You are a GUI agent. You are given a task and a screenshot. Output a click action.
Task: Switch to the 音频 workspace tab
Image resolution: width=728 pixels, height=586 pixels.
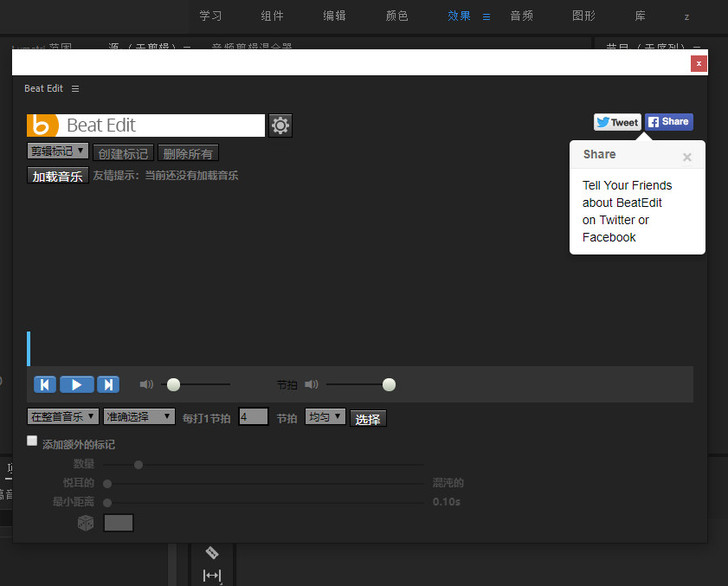tap(521, 16)
